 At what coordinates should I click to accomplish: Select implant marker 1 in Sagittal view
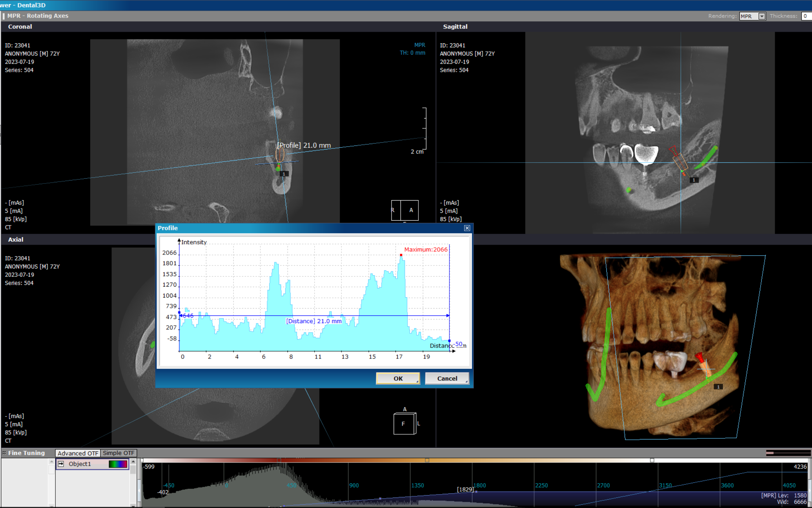point(694,180)
